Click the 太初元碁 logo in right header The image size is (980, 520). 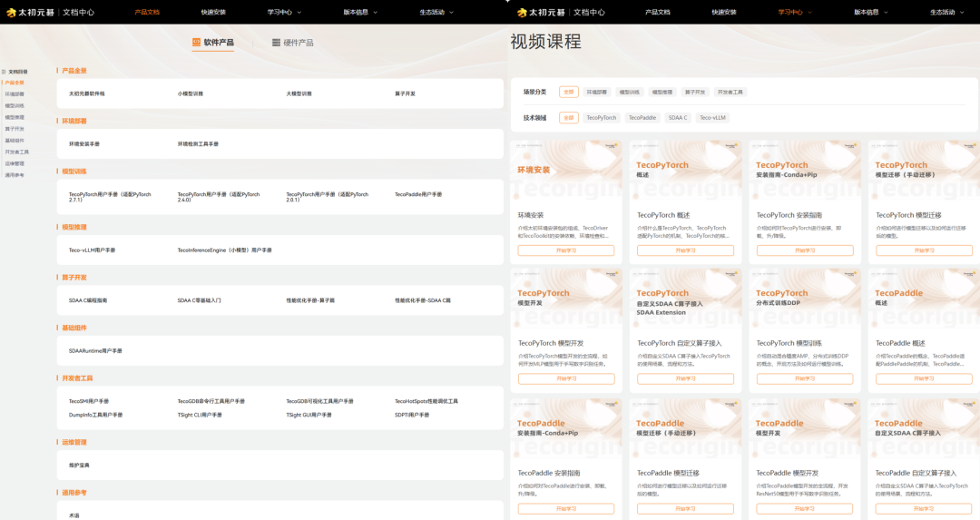[540, 12]
